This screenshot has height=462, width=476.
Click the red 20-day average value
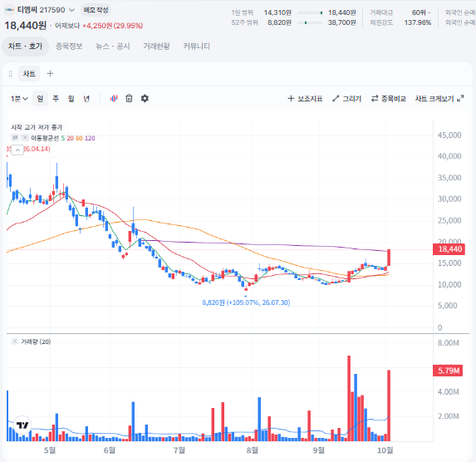click(70, 138)
